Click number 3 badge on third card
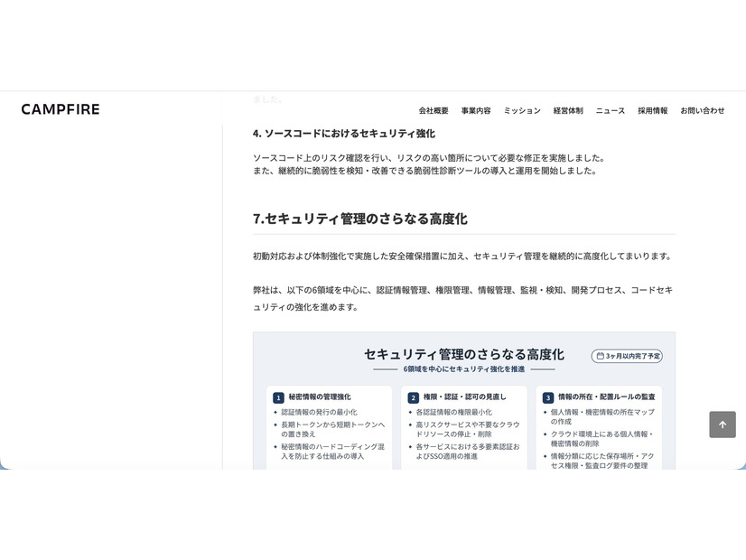 tap(548, 397)
